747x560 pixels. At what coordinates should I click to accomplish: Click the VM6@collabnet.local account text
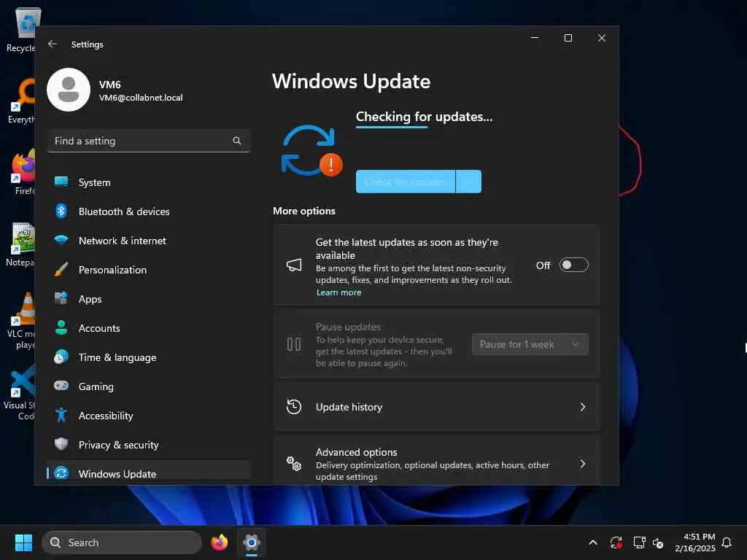pos(141,98)
